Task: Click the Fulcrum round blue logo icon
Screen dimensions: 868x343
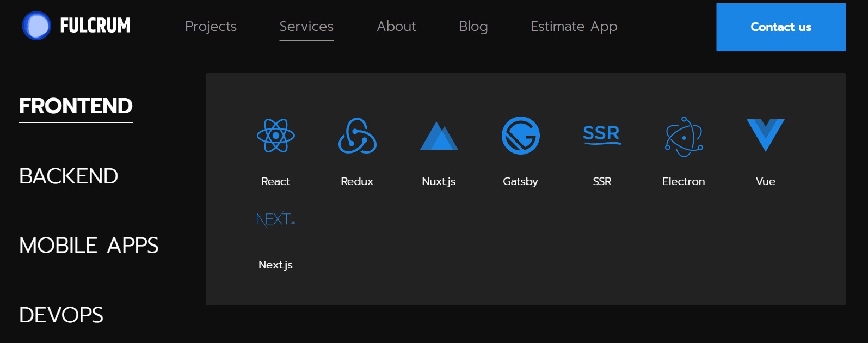Action: 36,26
